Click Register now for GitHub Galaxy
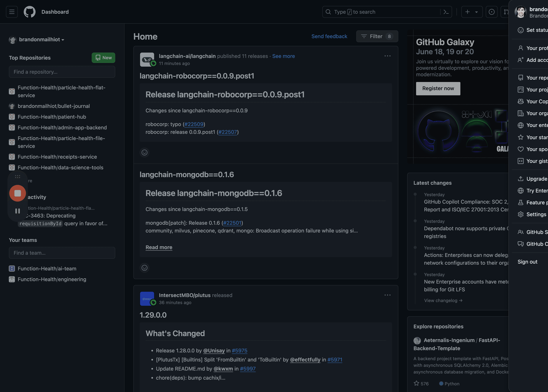Screen dimensions: 548x392 point(438,88)
